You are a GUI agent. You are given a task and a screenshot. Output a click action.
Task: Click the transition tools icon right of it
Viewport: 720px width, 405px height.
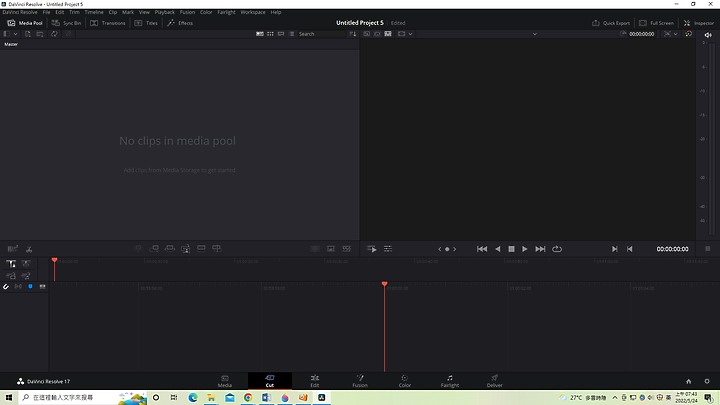[x=347, y=248]
